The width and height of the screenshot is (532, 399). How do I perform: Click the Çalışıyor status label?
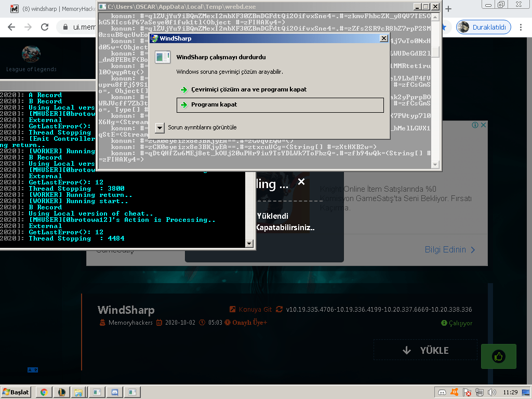[460, 323]
